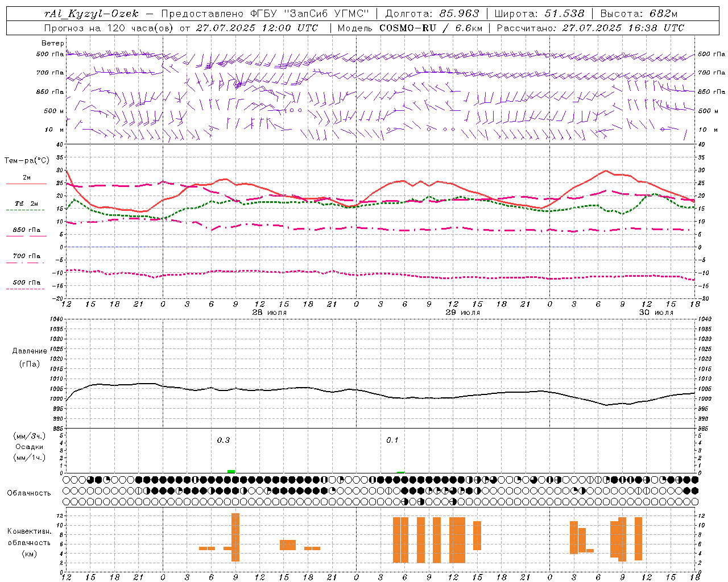
Task: Click the Долгота: 85.963 value
Action: [432, 14]
